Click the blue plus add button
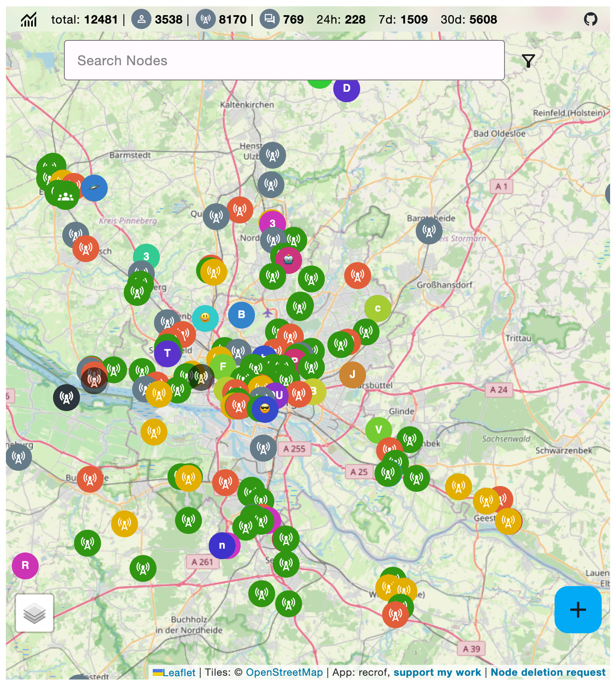The image size is (616, 685). [x=578, y=610]
